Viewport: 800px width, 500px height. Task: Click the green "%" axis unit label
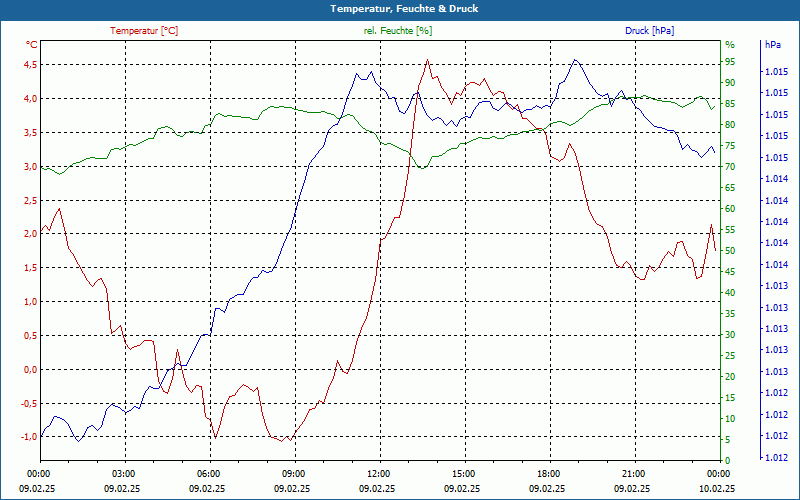tap(730, 45)
